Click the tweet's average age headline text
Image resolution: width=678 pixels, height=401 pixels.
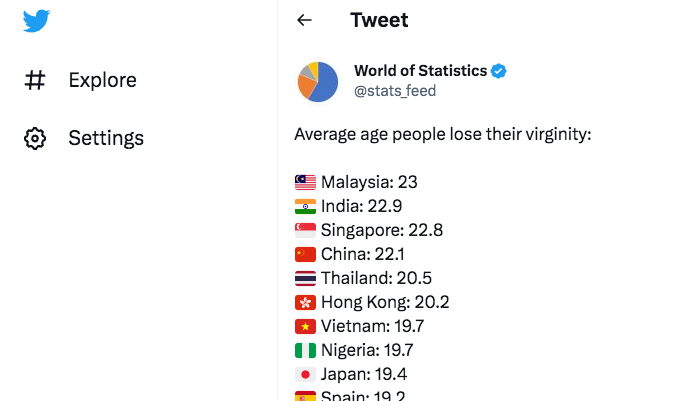tap(443, 134)
